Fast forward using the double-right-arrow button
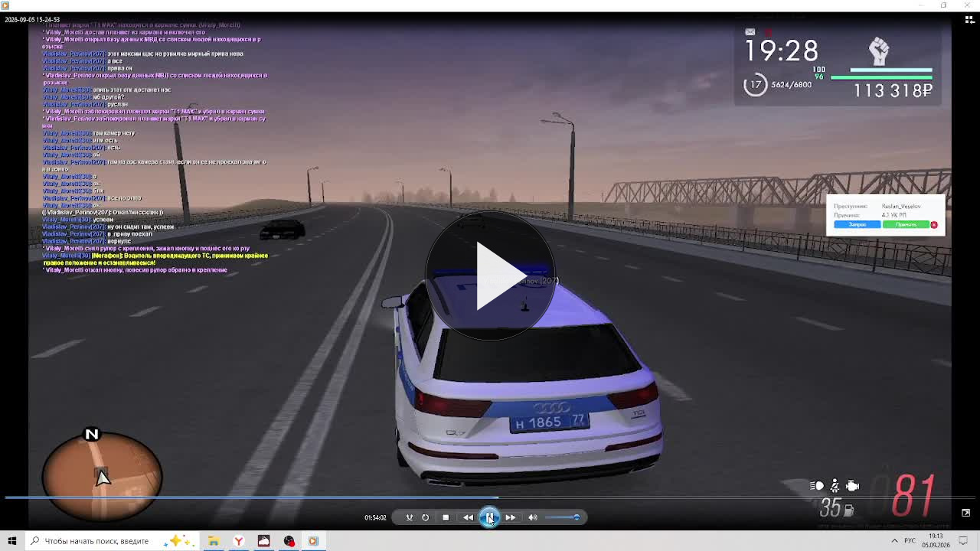The image size is (980, 551). (x=511, y=517)
